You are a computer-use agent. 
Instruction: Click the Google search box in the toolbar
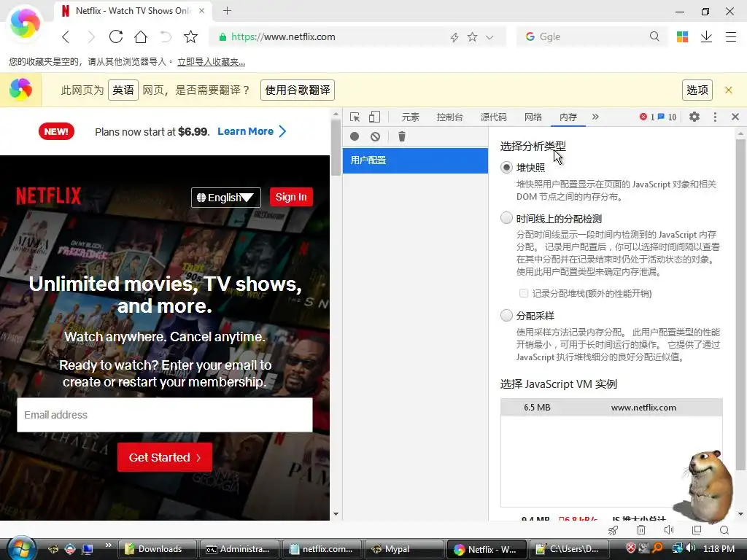point(591,36)
